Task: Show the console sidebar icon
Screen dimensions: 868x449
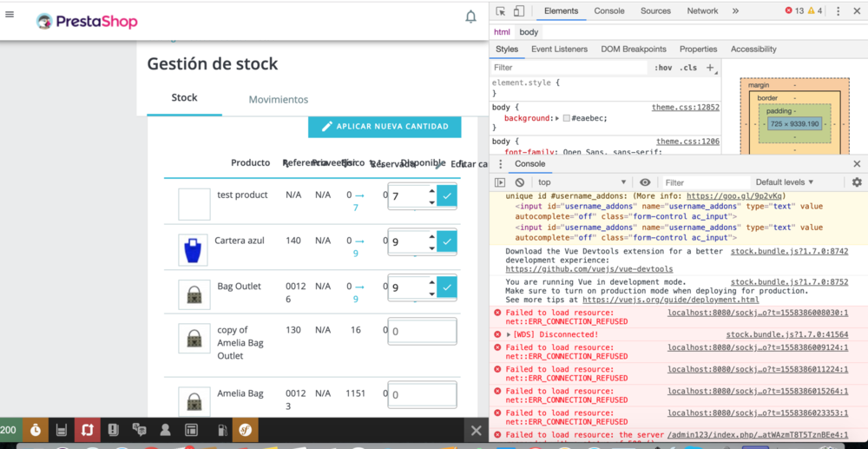Action: point(500,182)
